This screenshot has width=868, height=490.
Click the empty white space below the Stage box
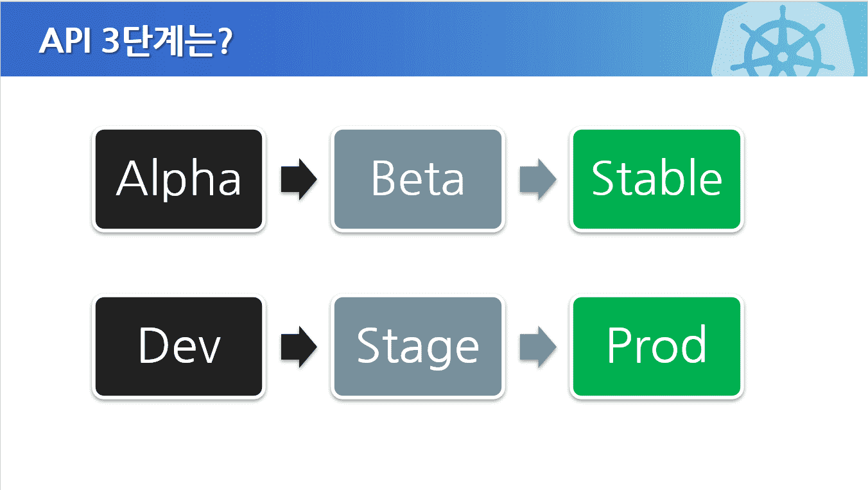coord(417,443)
